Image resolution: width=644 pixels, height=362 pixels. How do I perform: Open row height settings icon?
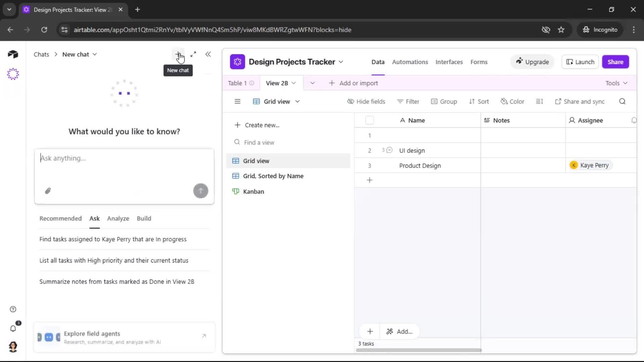pyautogui.click(x=539, y=101)
